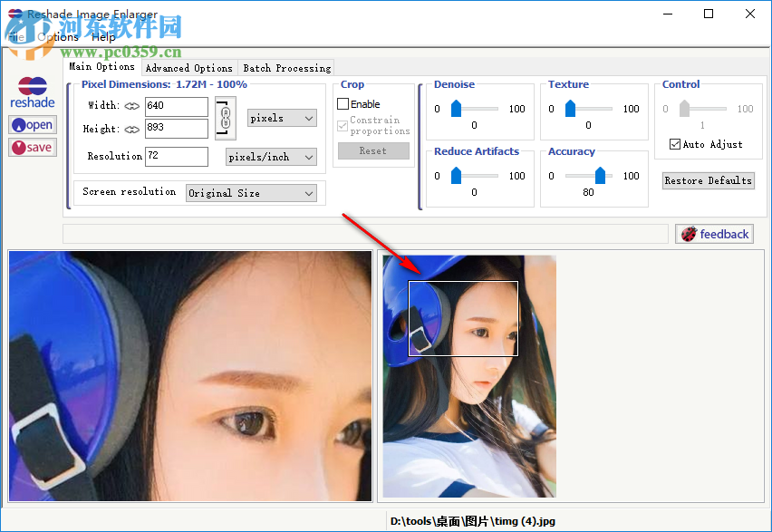Screen dimensions: 772x532
Task: Click inside the Resolution input field
Action: tap(176, 156)
